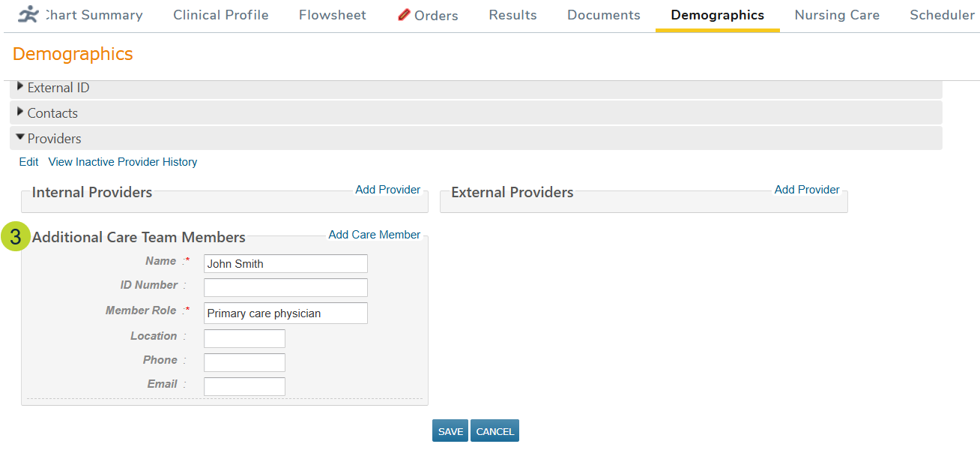This screenshot has height=450, width=980.
Task: Select the Documents tab
Action: tap(603, 15)
